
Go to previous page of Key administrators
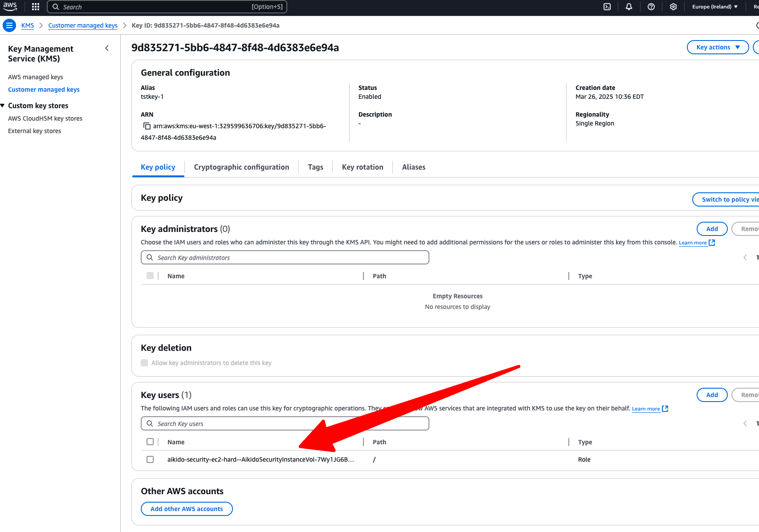[745, 257]
